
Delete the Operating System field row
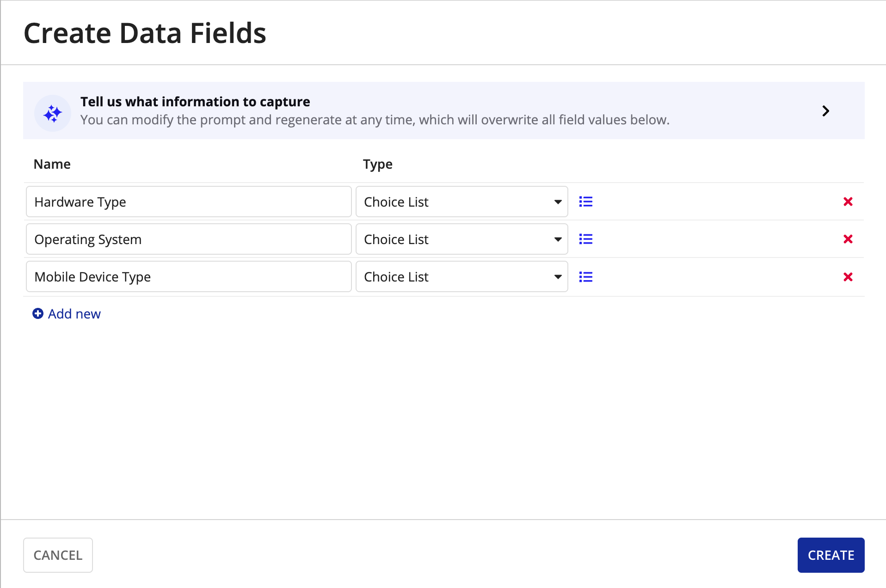coord(848,239)
